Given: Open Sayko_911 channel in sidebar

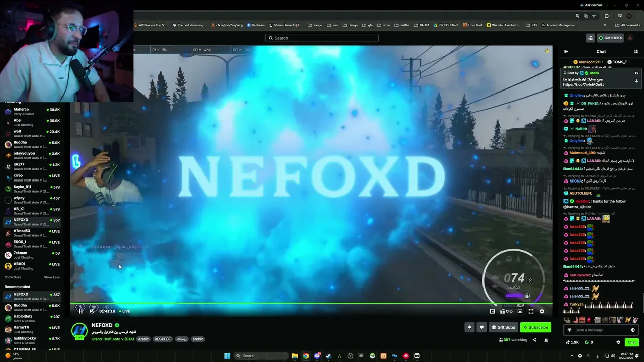Looking at the screenshot, I should tap(32, 189).
